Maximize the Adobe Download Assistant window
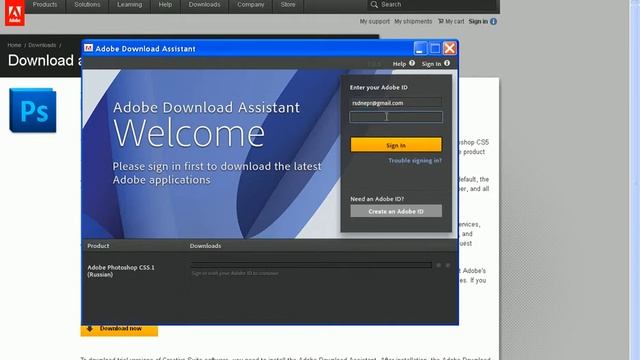640x360 pixels. pos(435,48)
